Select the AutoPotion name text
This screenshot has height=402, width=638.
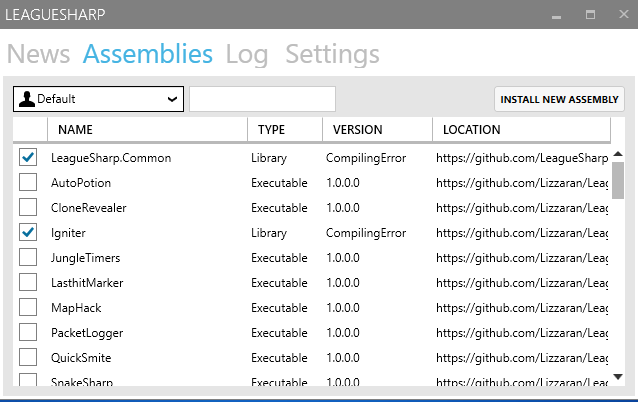coord(81,183)
